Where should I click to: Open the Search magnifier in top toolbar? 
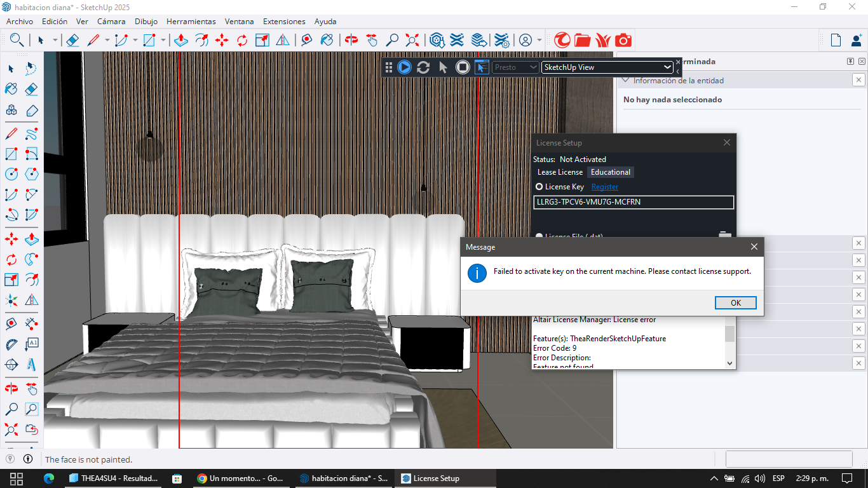[17, 40]
